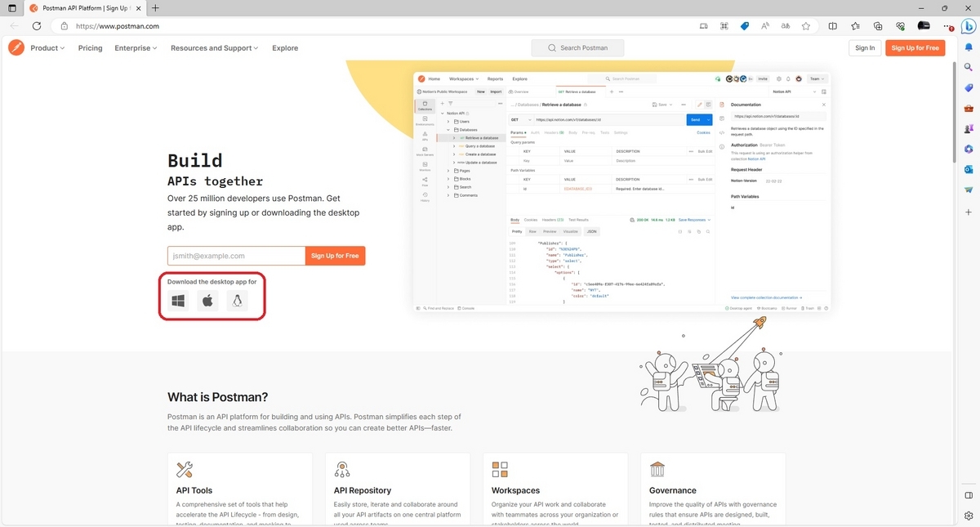Open Search in Edge sidebar
Screen dimensions: 980x527
click(x=969, y=67)
